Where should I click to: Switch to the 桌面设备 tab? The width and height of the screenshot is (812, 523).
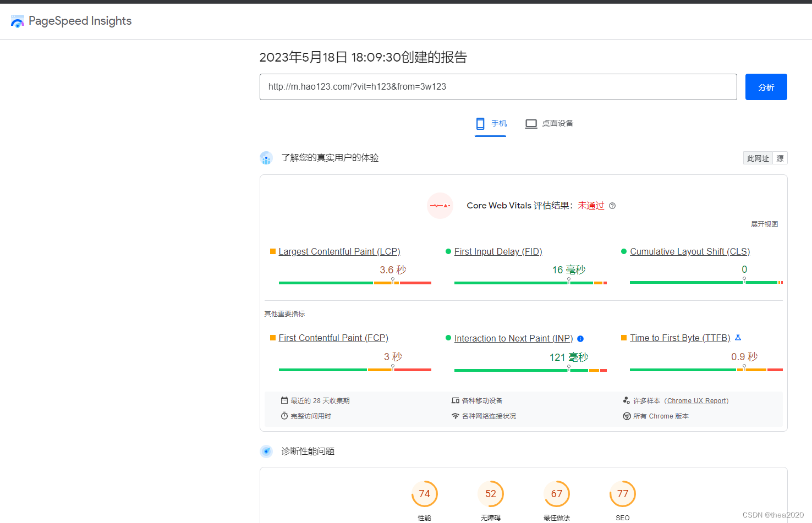click(x=549, y=124)
